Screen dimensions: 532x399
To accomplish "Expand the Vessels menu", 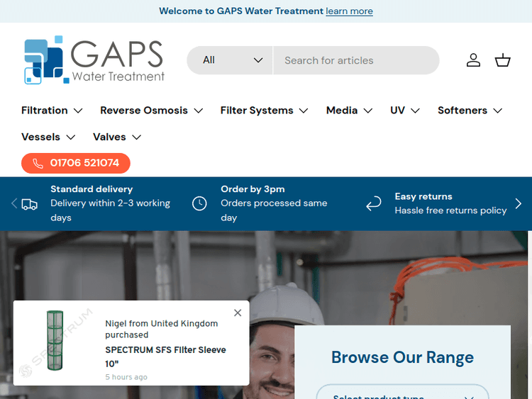I will click(48, 137).
